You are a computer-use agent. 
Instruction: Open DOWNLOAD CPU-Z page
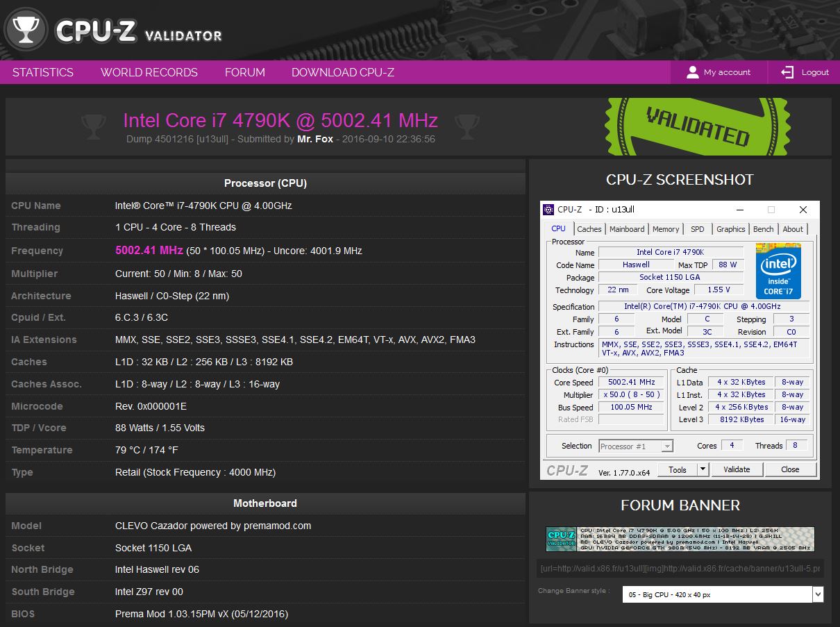[x=343, y=72]
